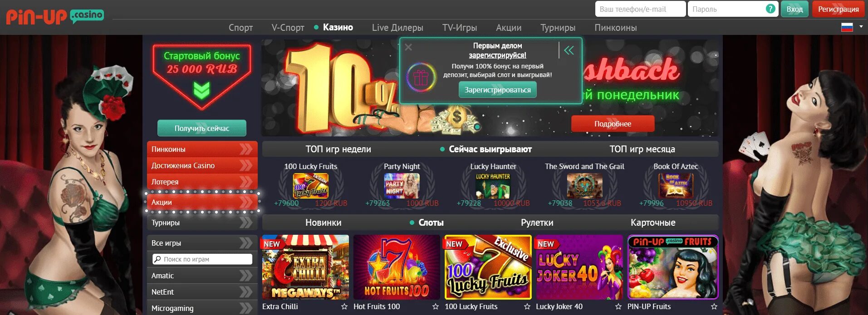Collapse popup using double-chevron arrows icon
868x315 pixels.
(569, 50)
